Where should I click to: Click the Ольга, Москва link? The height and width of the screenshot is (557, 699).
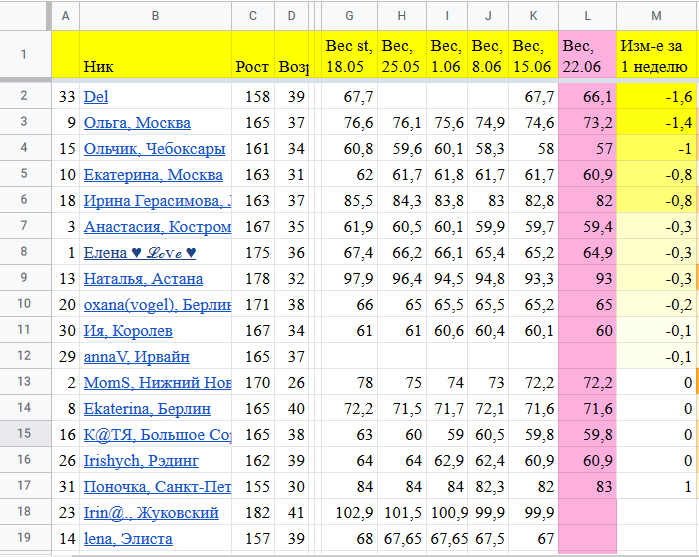[137, 123]
